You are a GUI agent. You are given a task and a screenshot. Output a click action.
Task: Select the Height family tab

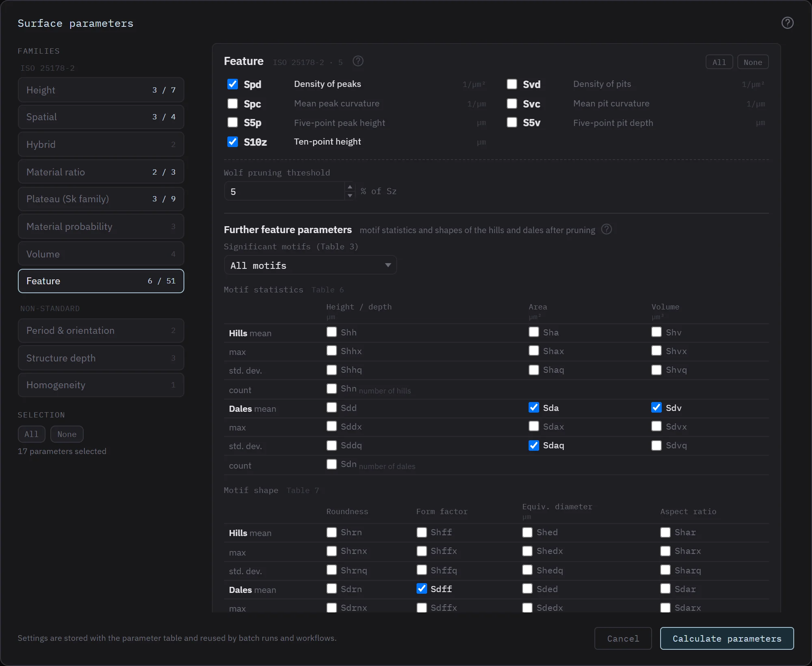click(x=101, y=90)
